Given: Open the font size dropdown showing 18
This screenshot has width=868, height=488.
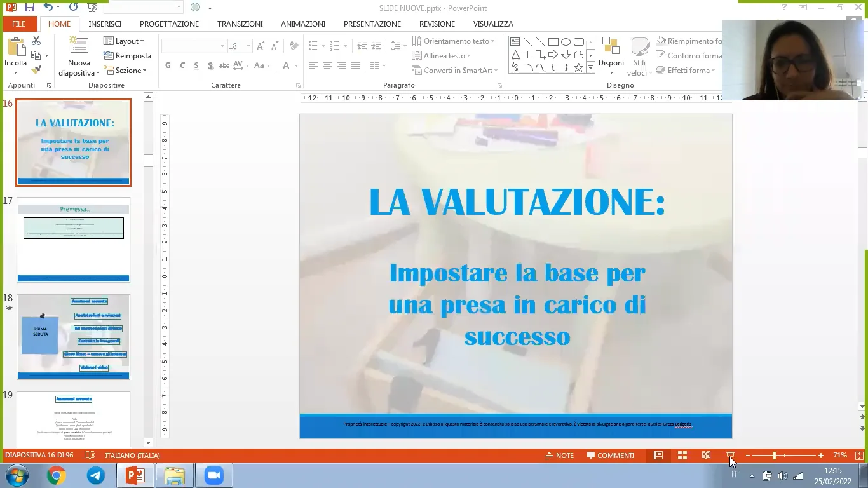Looking at the screenshot, I should 248,46.
